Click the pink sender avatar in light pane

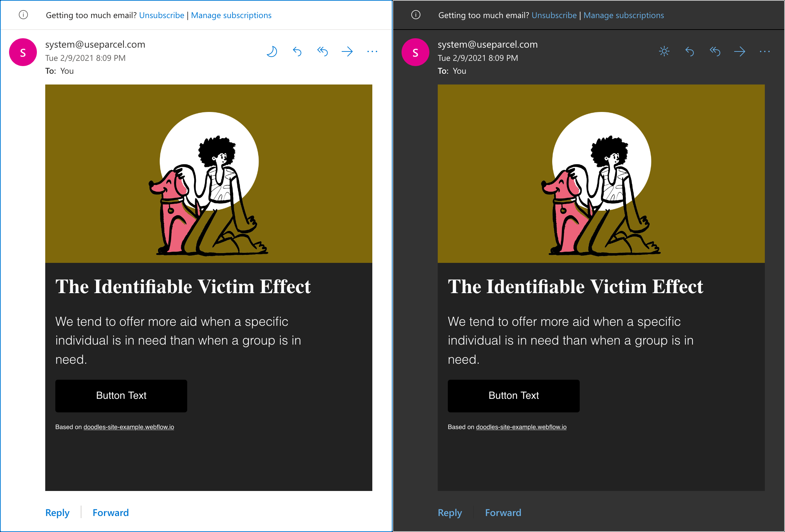pos(23,52)
